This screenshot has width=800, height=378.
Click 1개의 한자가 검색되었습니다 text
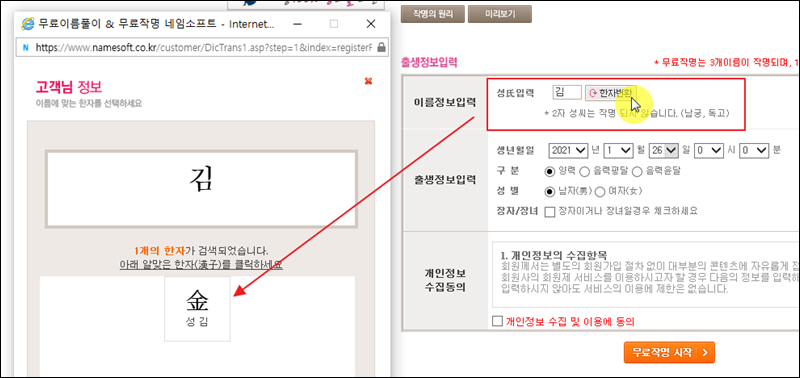click(201, 251)
